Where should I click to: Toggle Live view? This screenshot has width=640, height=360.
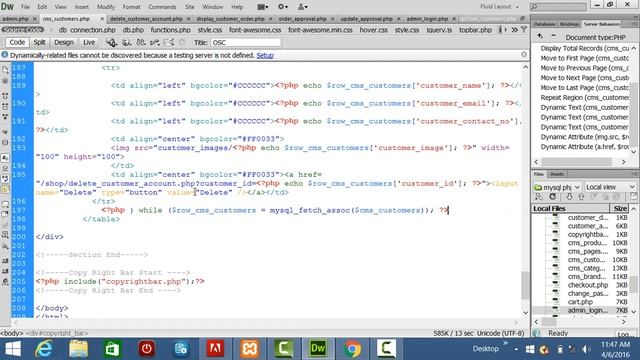[89, 42]
